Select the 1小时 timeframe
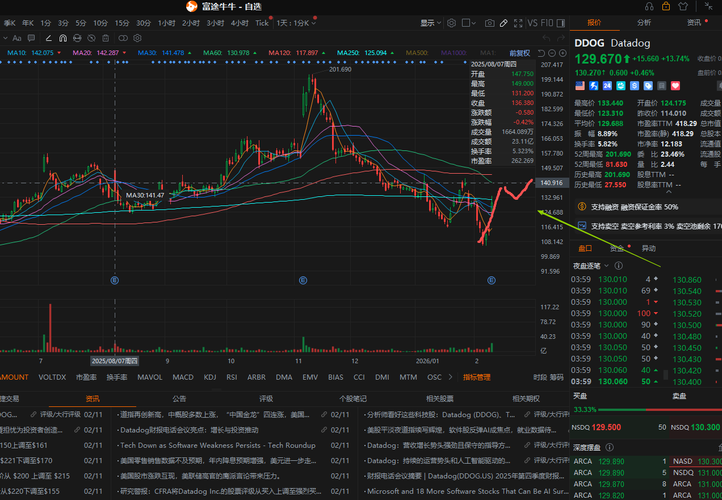 coord(166,23)
